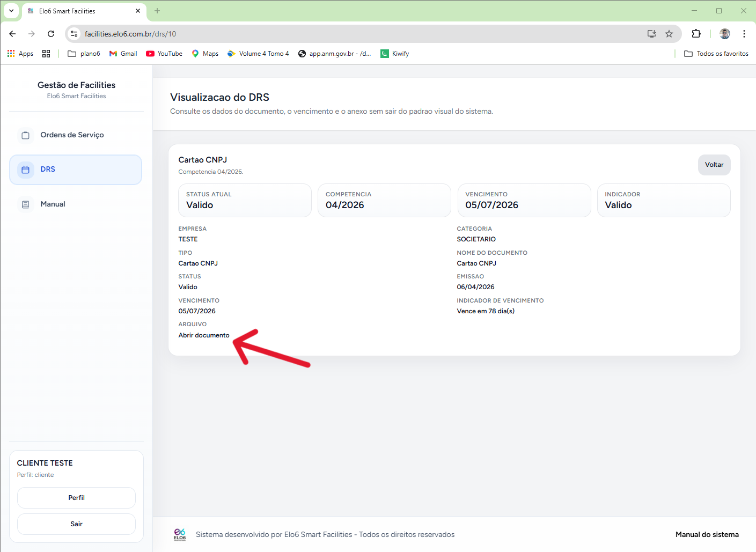Click the Status Atual Valido card

(x=245, y=200)
